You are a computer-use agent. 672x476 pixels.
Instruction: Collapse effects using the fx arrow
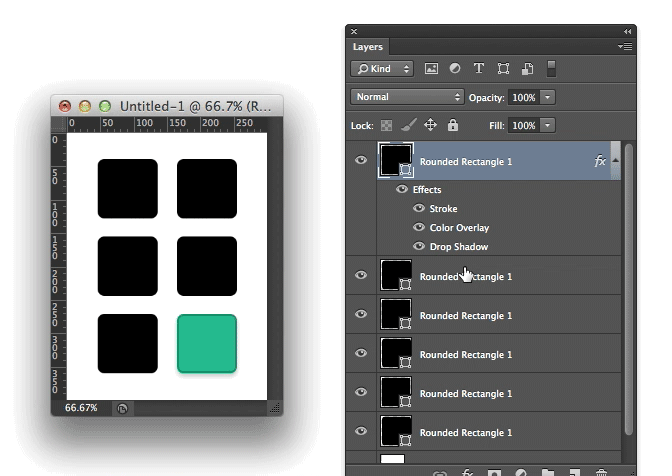(x=615, y=160)
